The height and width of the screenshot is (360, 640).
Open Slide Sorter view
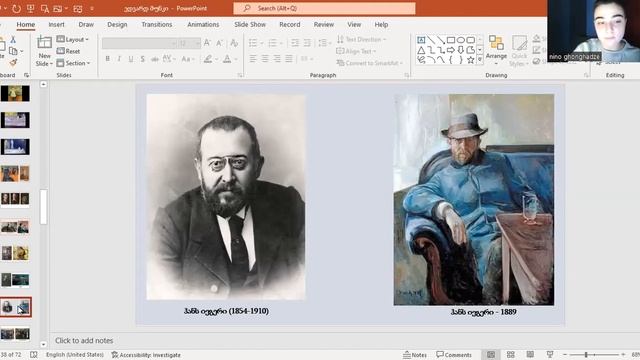click(x=510, y=355)
